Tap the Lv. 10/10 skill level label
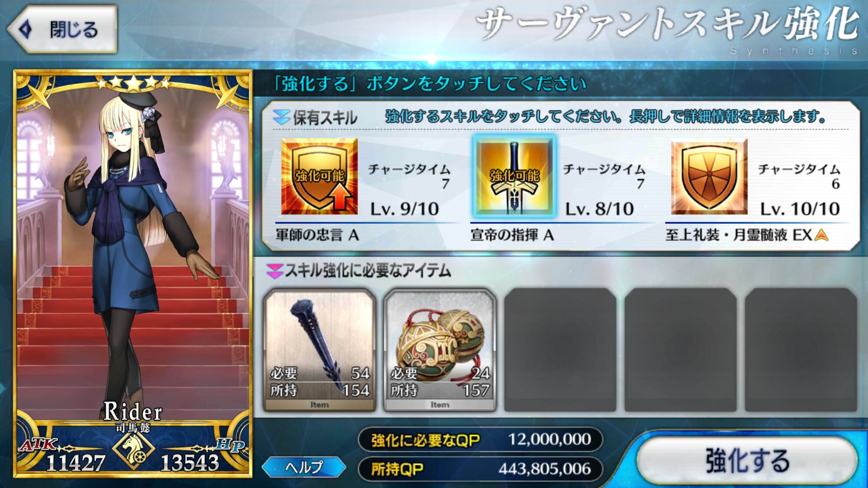The height and width of the screenshot is (488, 868). click(x=800, y=209)
